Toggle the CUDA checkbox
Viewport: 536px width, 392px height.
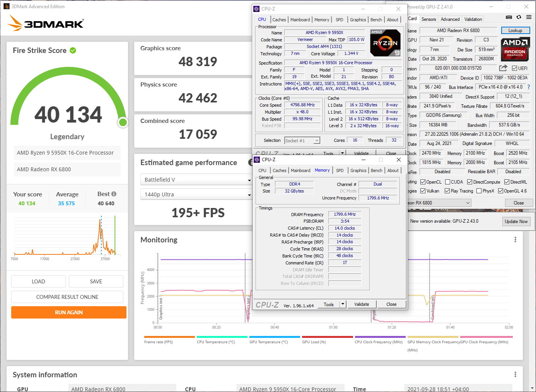[x=447, y=182]
